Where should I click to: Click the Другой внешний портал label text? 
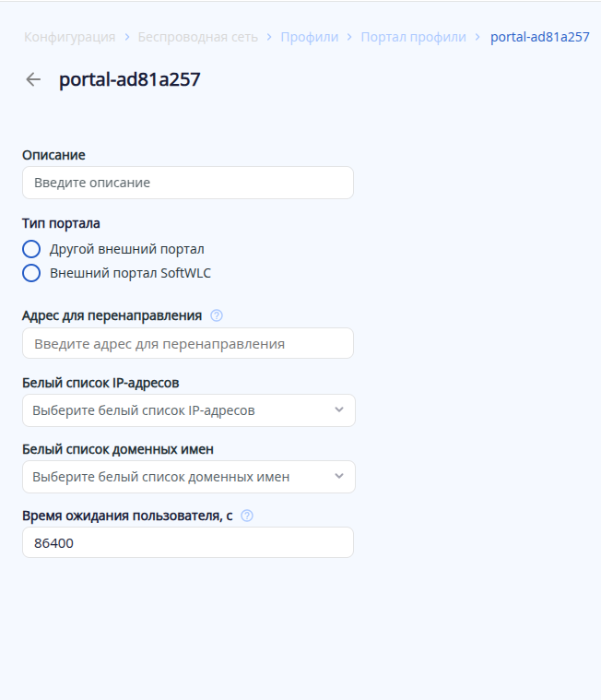(x=127, y=249)
